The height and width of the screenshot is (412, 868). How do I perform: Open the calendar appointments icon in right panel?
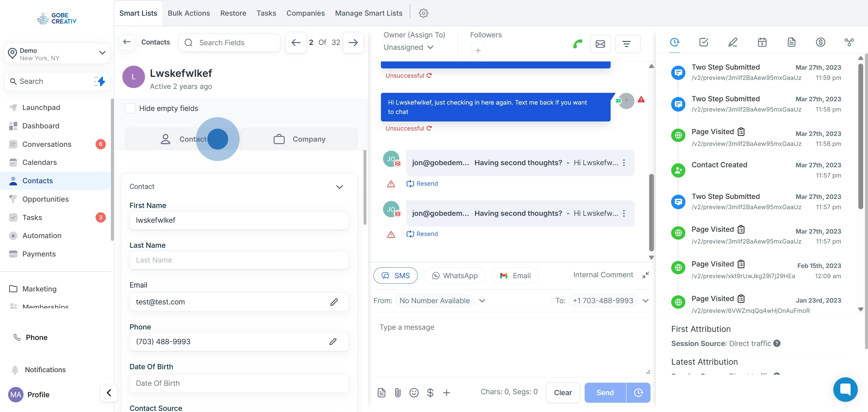coord(762,42)
